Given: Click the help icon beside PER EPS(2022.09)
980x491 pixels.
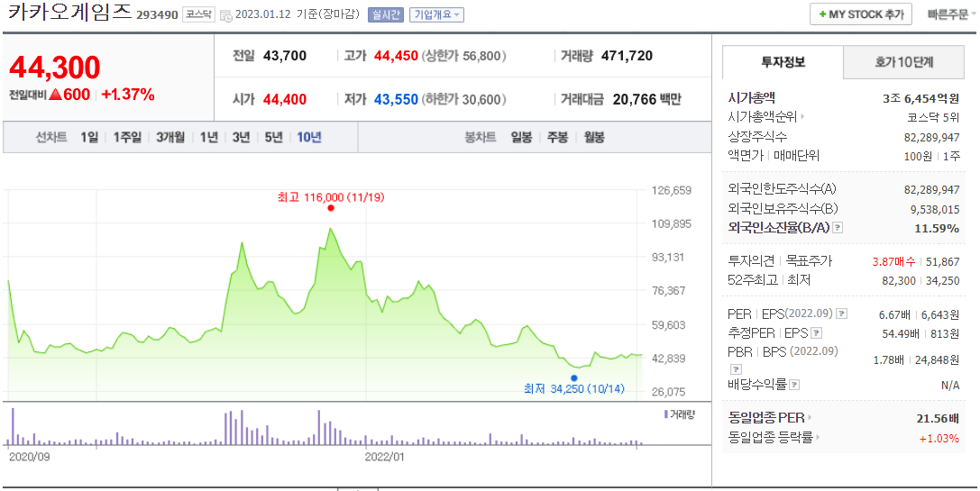Looking at the screenshot, I should (842, 314).
